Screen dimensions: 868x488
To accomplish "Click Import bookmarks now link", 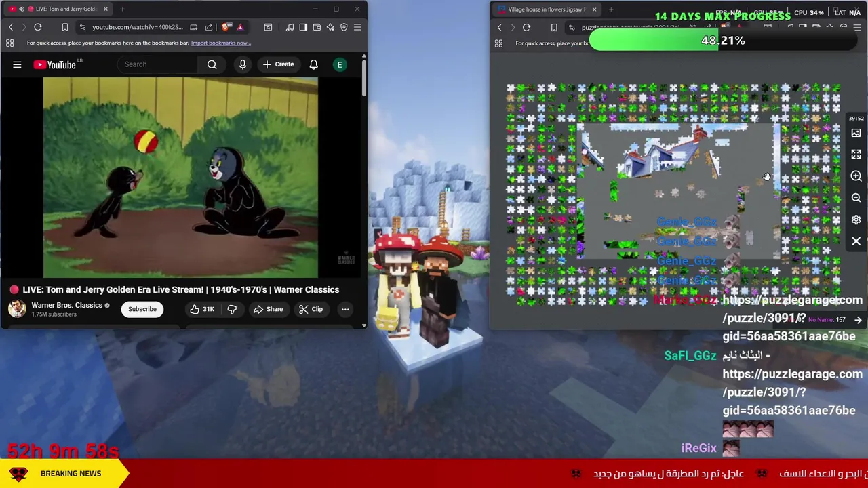I will [221, 43].
